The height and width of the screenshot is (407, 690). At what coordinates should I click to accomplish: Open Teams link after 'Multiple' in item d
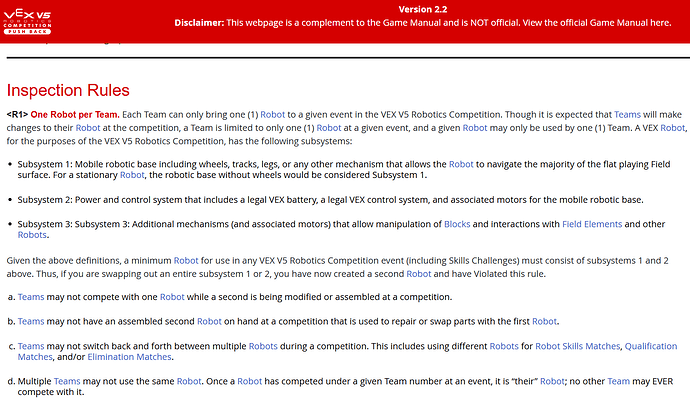point(67,381)
